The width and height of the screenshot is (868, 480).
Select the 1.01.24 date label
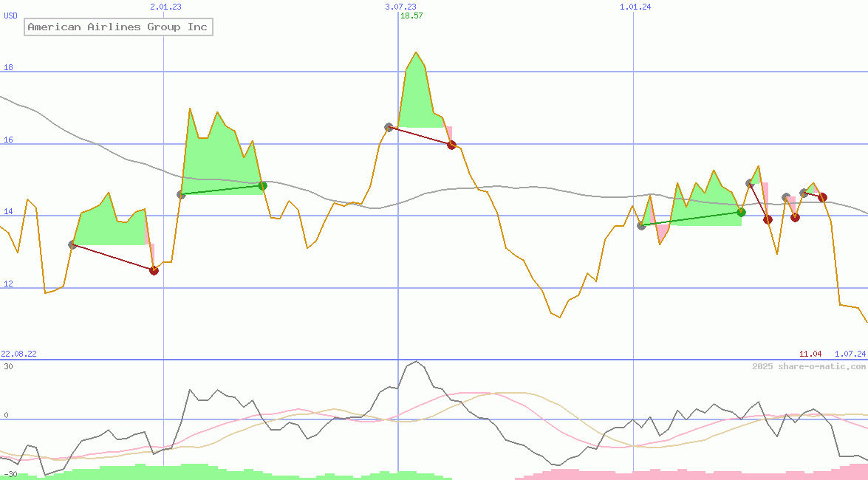coord(635,7)
